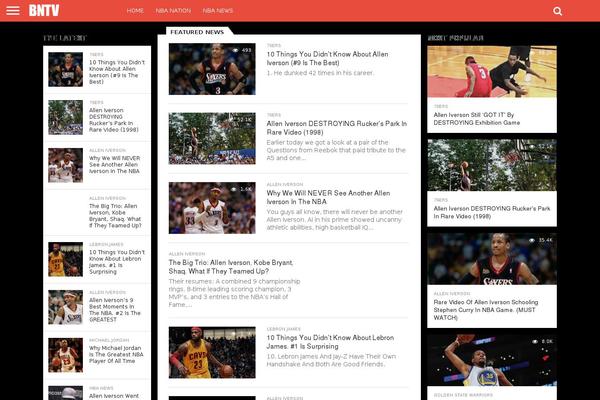Click the LEBRON JAMES category in featured news
The height and width of the screenshot is (400, 600).
pyautogui.click(x=284, y=329)
